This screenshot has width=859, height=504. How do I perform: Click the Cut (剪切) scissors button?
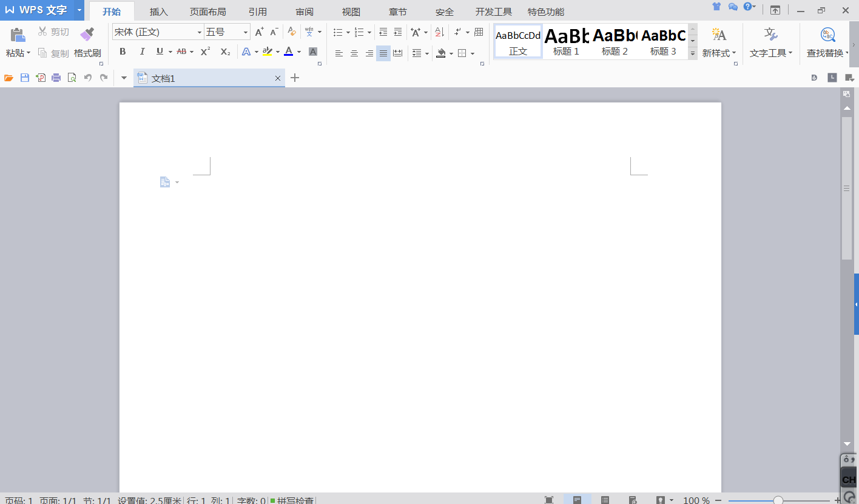coord(53,32)
